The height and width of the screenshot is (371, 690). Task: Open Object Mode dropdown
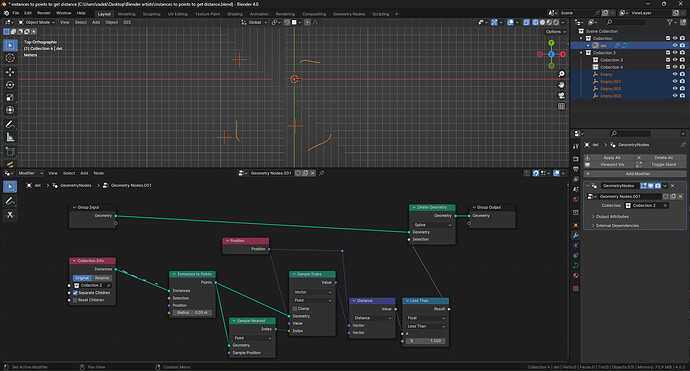pos(37,22)
